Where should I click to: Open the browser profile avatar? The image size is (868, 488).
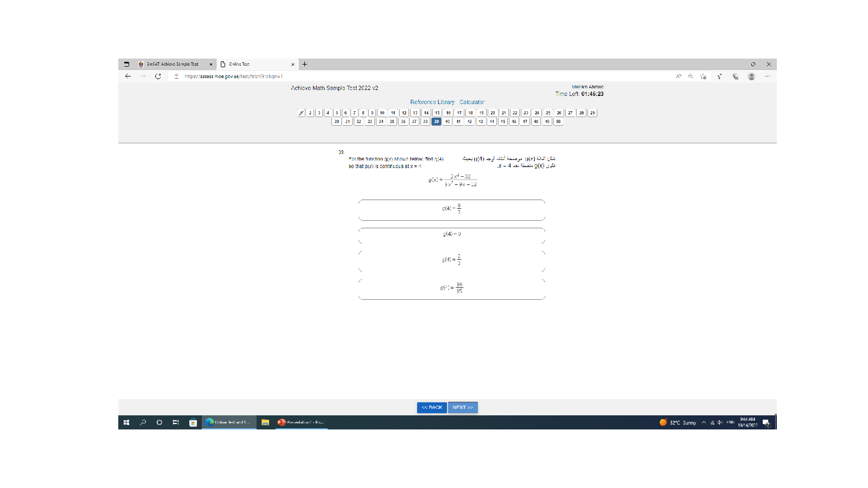click(x=751, y=76)
